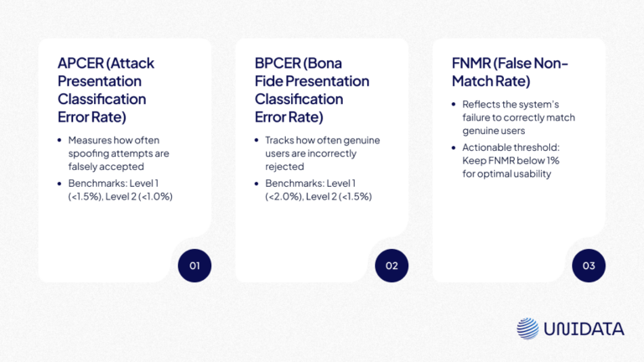Click the Unidata globe logo icon

click(x=527, y=328)
